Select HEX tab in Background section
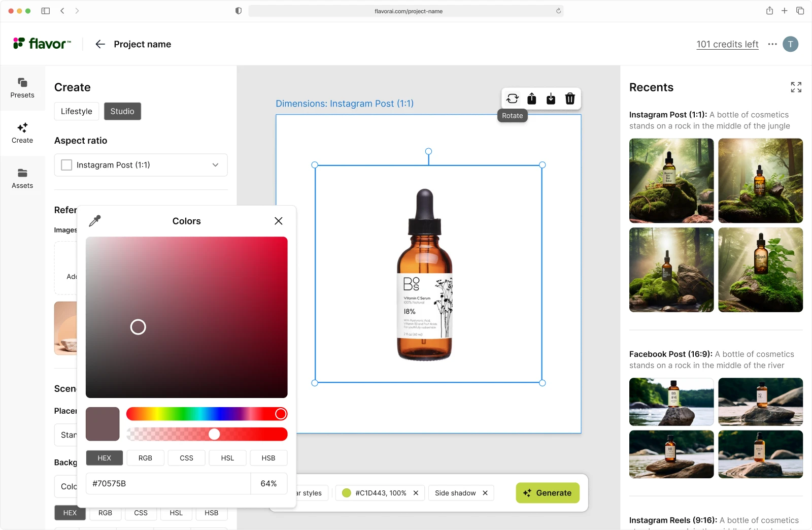 coord(70,513)
